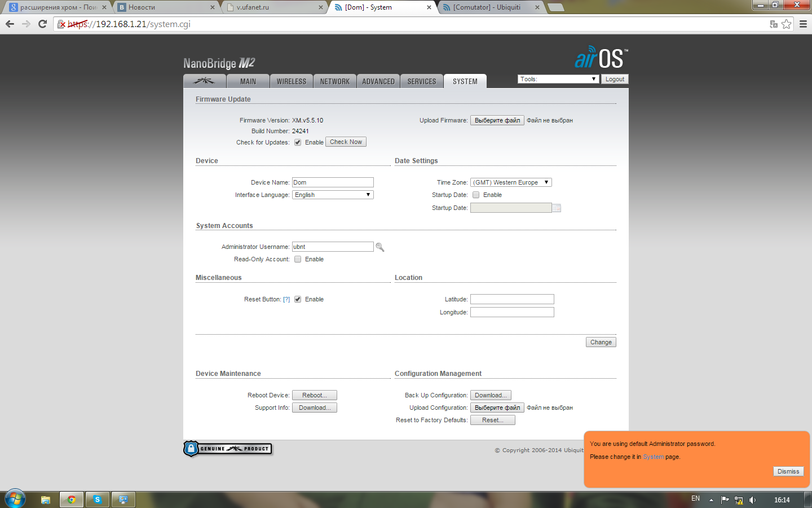Viewport: 812px width, 508px height.
Task: Select the SYSTEM tab
Action: (x=465, y=81)
